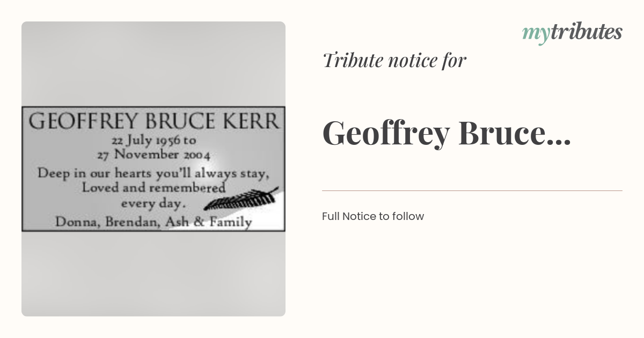Click the "Donna, Brendan, Ash & Family" signature
This screenshot has width=644, height=338.
click(153, 222)
